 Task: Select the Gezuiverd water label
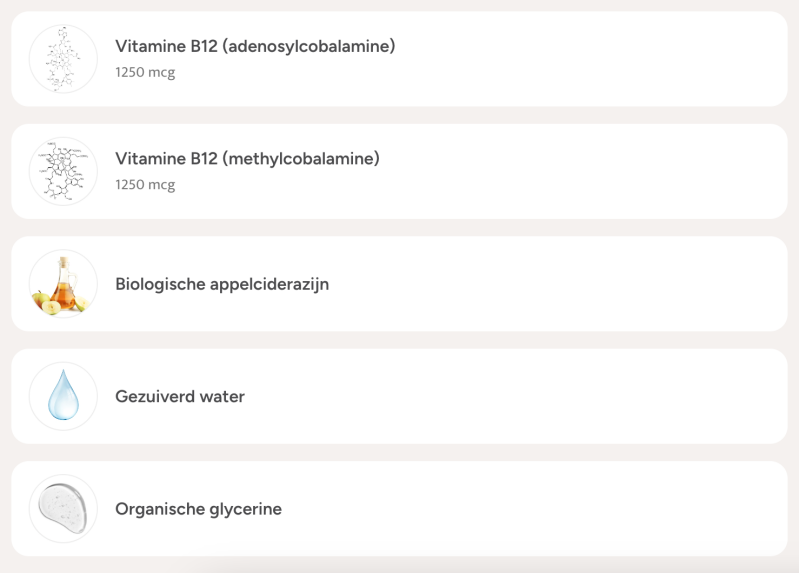(179, 397)
